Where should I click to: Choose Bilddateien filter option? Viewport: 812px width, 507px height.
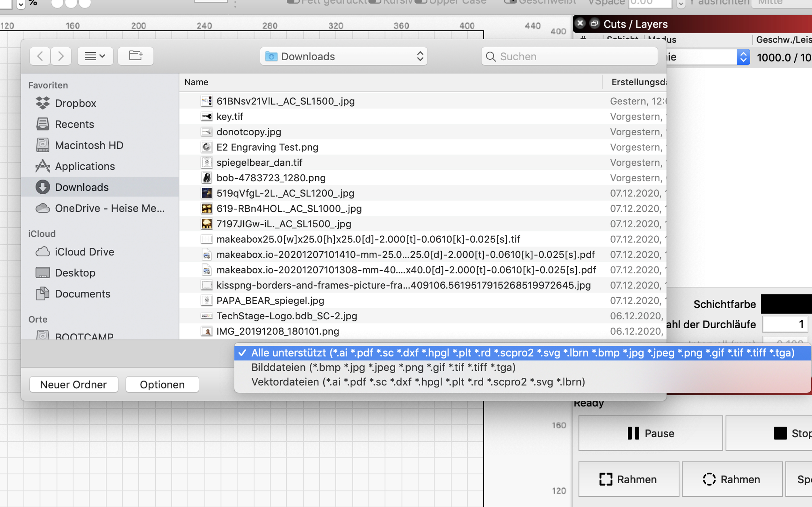pyautogui.click(x=383, y=367)
